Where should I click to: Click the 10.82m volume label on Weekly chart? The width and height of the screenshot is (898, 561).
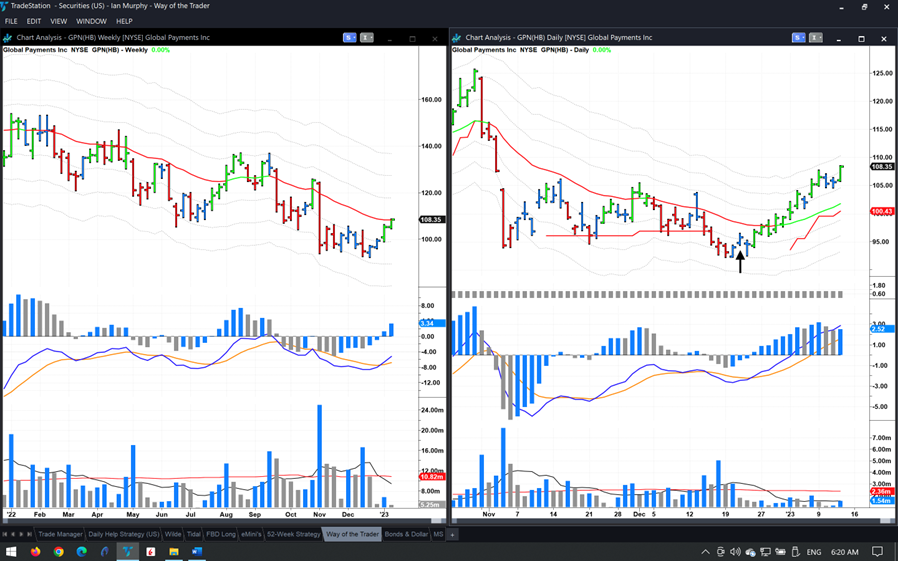point(431,477)
